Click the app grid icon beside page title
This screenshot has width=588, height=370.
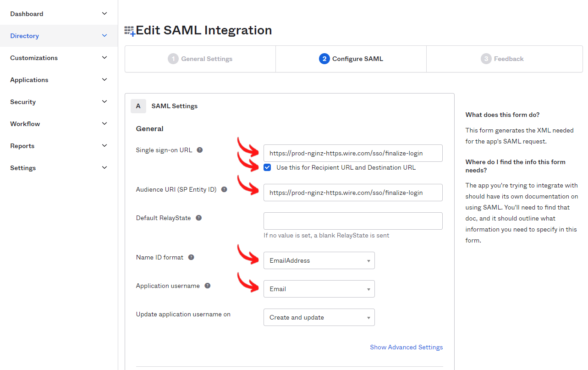coord(130,31)
